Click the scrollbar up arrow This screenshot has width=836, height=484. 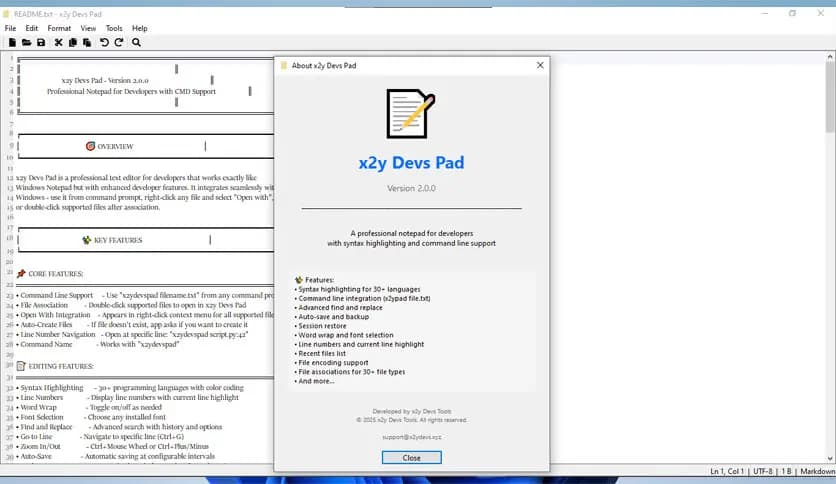(x=830, y=57)
